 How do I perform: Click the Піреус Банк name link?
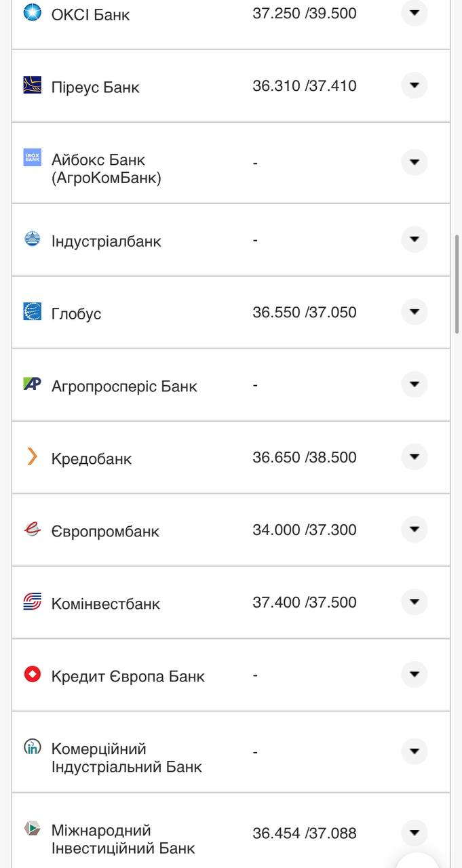(95, 86)
